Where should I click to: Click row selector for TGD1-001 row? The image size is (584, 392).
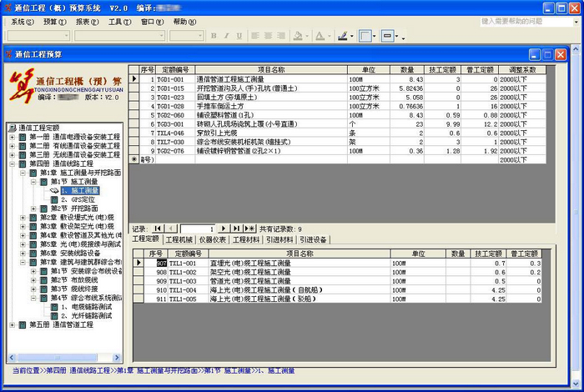tap(133, 79)
